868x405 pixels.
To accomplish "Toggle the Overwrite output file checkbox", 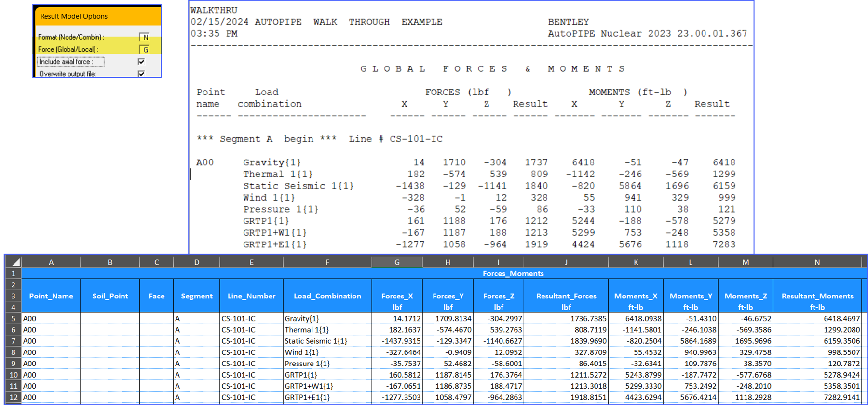I will click(141, 74).
